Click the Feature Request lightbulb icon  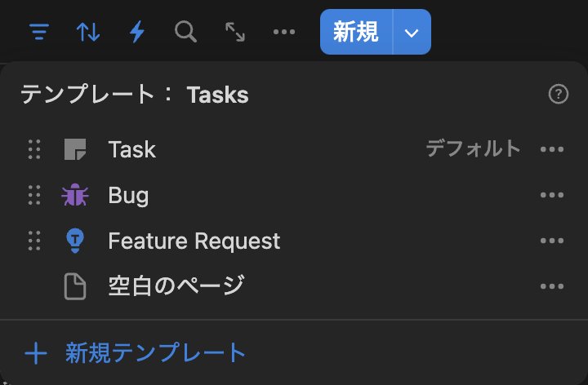(75, 241)
